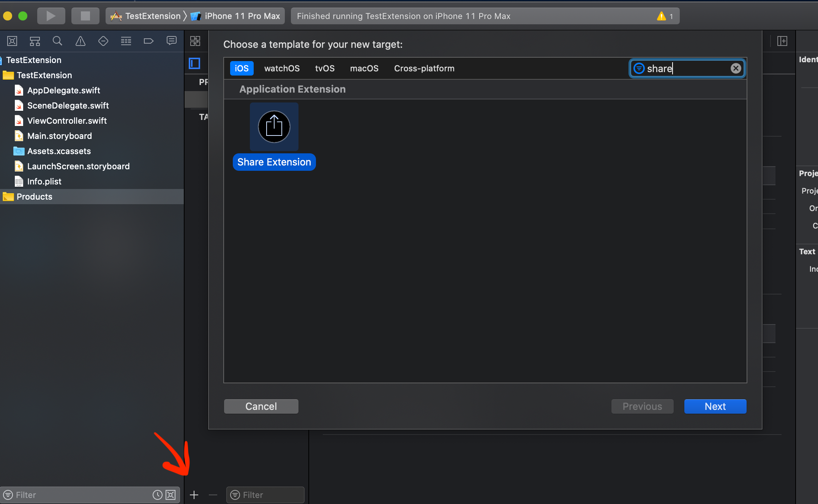
Task: Switch to the macOS platform tab
Action: (364, 68)
